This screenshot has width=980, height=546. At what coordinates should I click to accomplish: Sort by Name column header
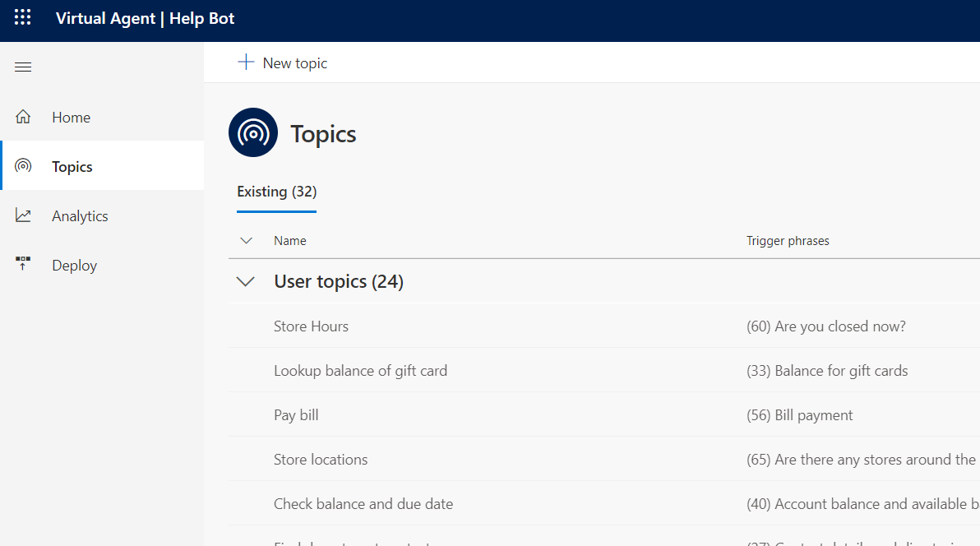click(x=290, y=241)
